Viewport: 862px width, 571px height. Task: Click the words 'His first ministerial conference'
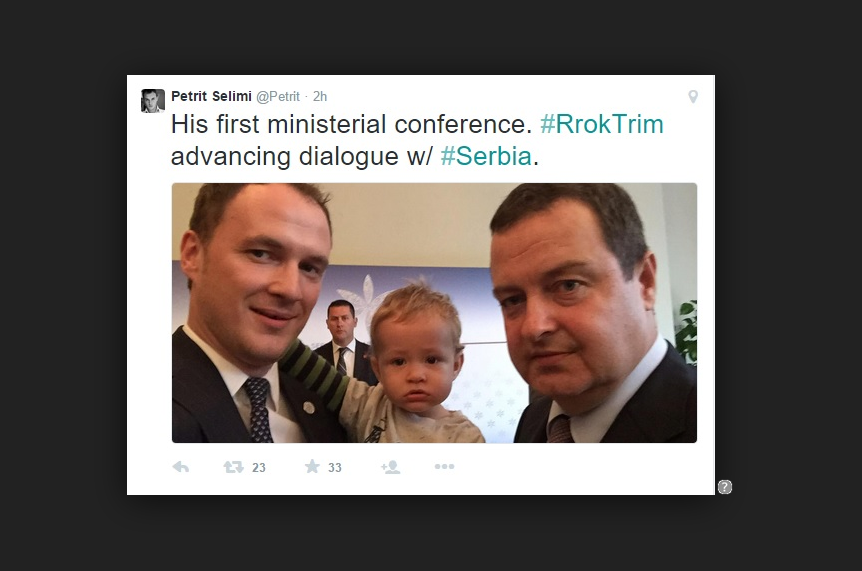point(350,125)
